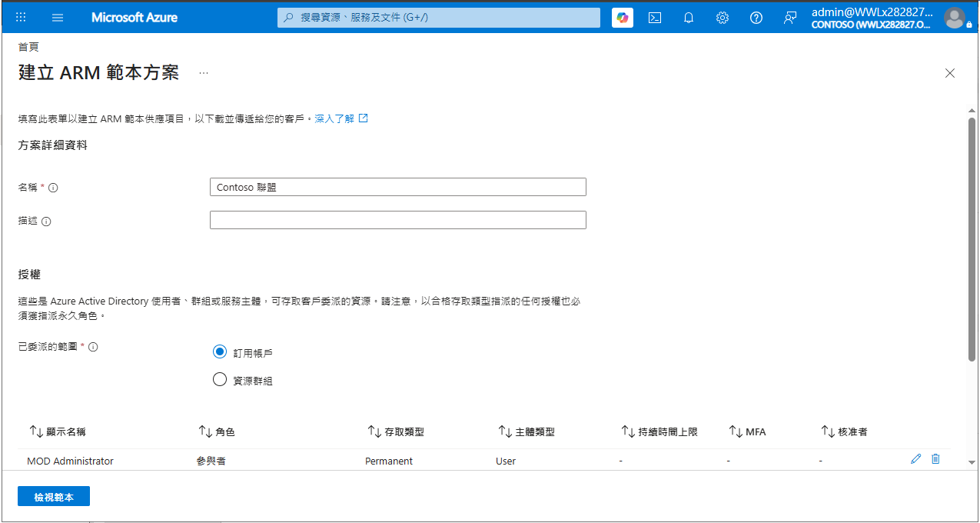Click info icon next to 描述
Image resolution: width=980 pixels, height=523 pixels.
tap(46, 222)
